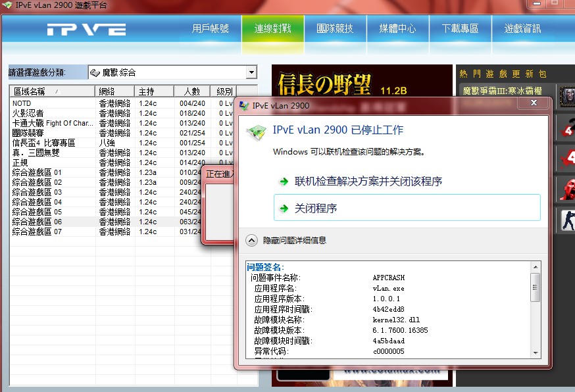
Task: Sort by 人數 column header
Action: coord(192,91)
